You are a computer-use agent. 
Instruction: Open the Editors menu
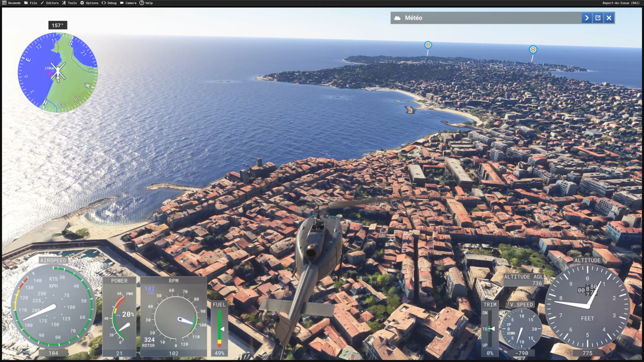click(x=52, y=3)
